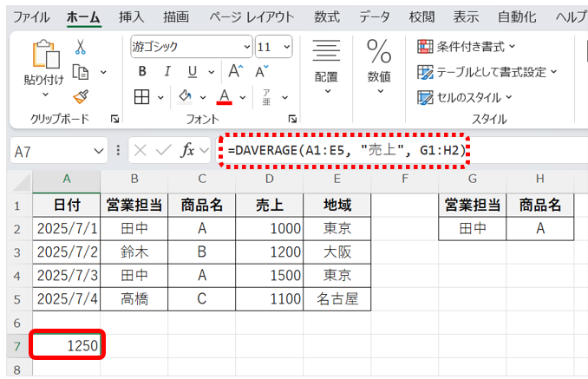Click the DAVERAGE formula bar text
Viewport: 588px width, 379px height.
coord(347,150)
